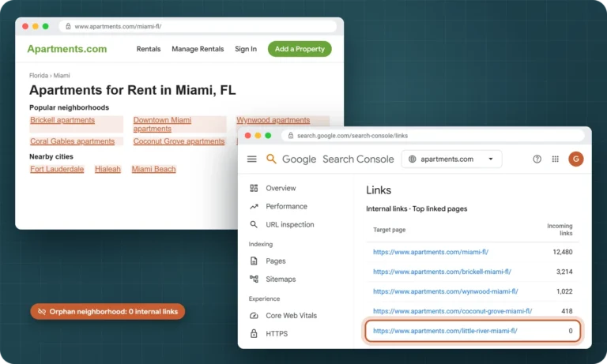Click the Links page heading
This screenshot has height=364, width=607.
379,190
